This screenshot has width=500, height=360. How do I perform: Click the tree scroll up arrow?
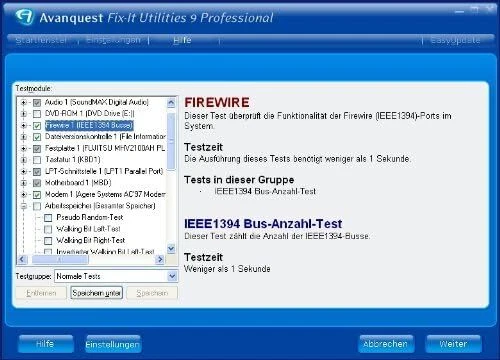[171, 103]
